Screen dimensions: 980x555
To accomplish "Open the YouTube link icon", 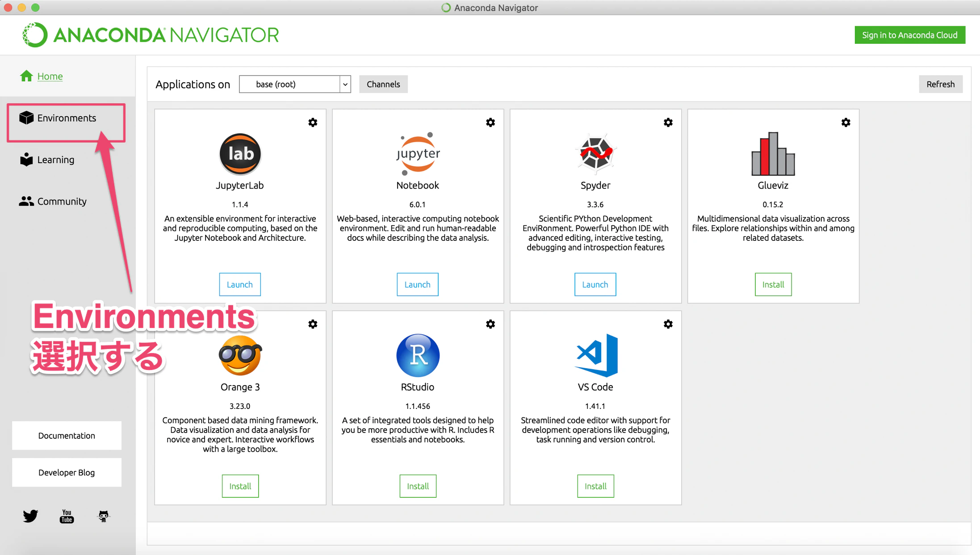I will (x=67, y=516).
